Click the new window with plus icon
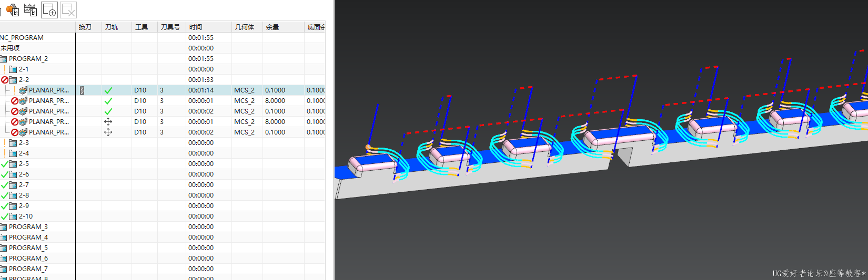 tap(49, 9)
